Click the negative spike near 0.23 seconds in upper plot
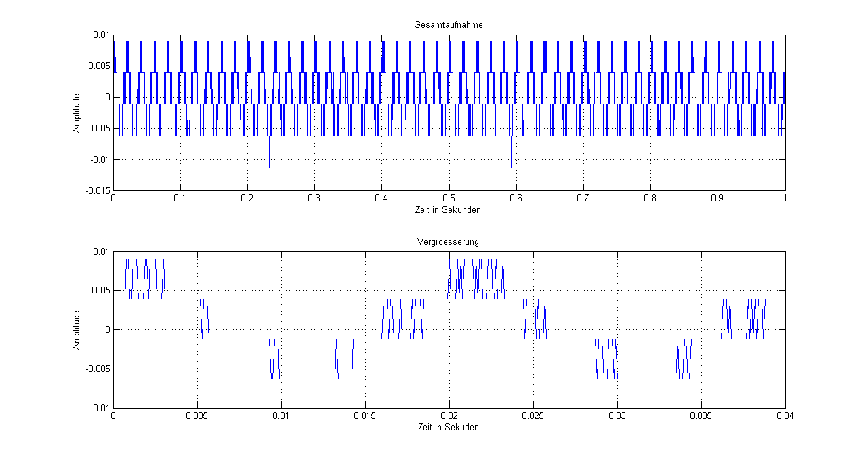Screen dimensions: 868x458 (x=269, y=154)
